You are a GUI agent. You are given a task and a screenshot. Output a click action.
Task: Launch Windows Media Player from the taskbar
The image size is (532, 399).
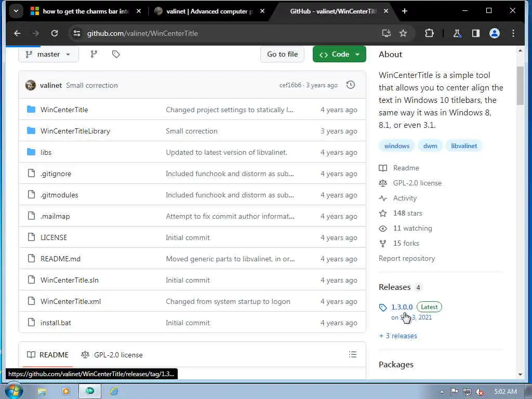[66, 391]
